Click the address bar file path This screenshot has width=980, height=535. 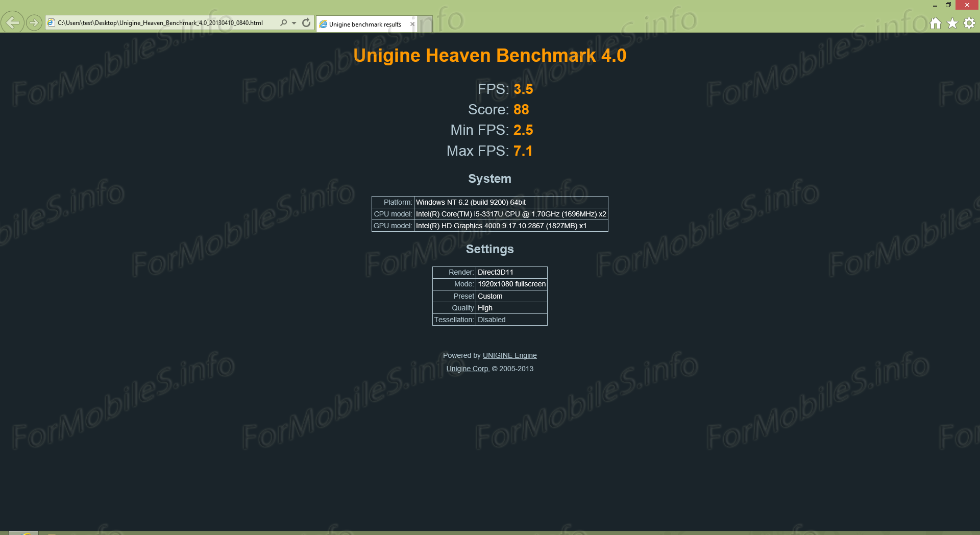pos(160,23)
